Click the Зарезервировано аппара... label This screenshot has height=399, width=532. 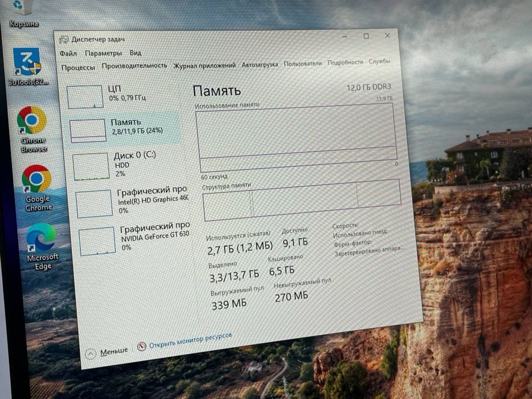click(369, 251)
